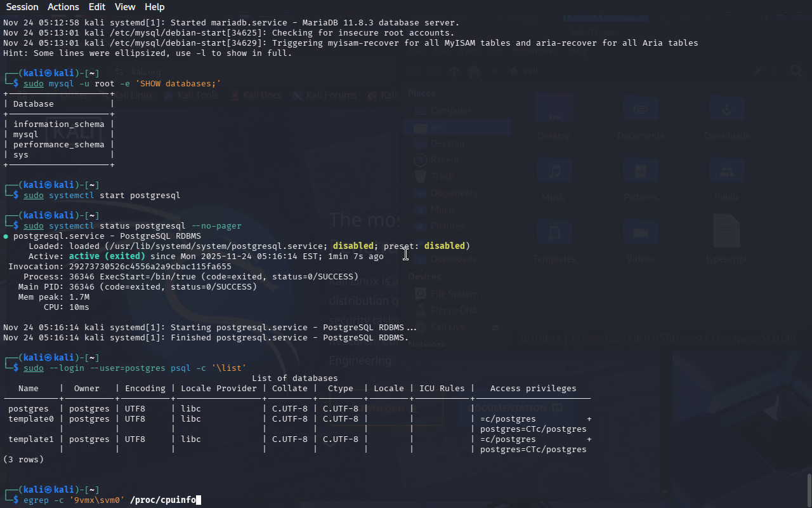Select the Documents folder icon
The image size is (812, 508).
[640, 110]
